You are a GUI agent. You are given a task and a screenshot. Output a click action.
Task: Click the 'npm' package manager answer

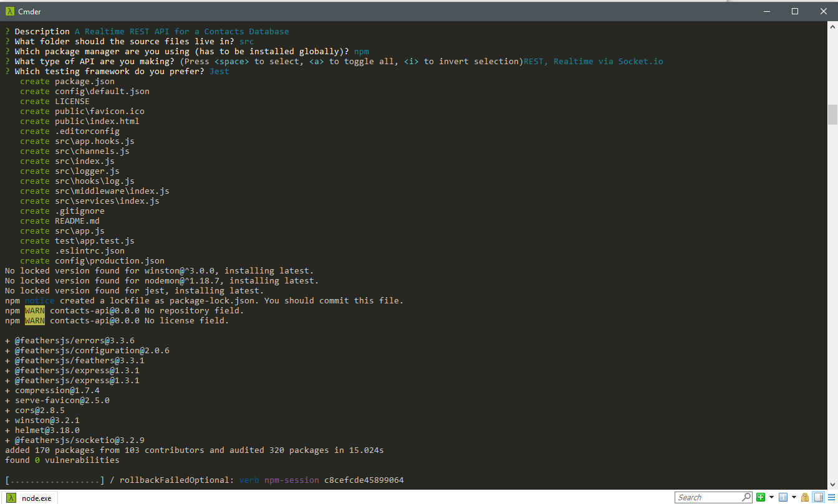pos(362,52)
